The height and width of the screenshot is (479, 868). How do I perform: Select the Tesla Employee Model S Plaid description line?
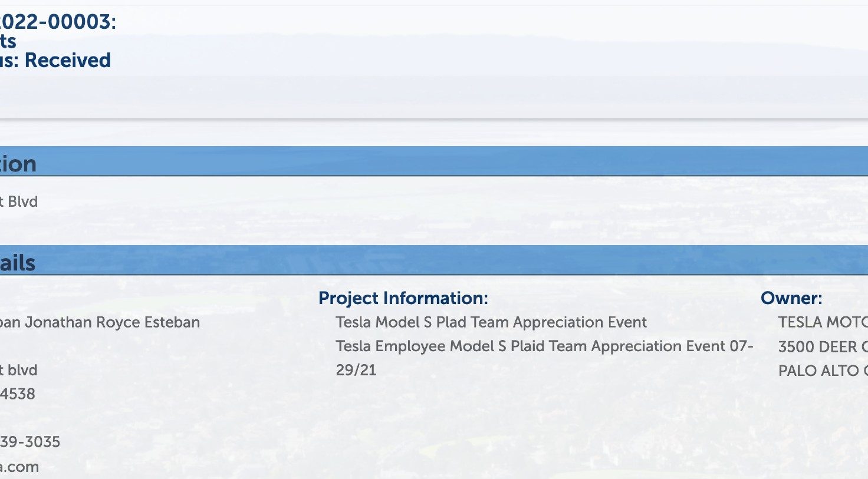click(x=544, y=346)
